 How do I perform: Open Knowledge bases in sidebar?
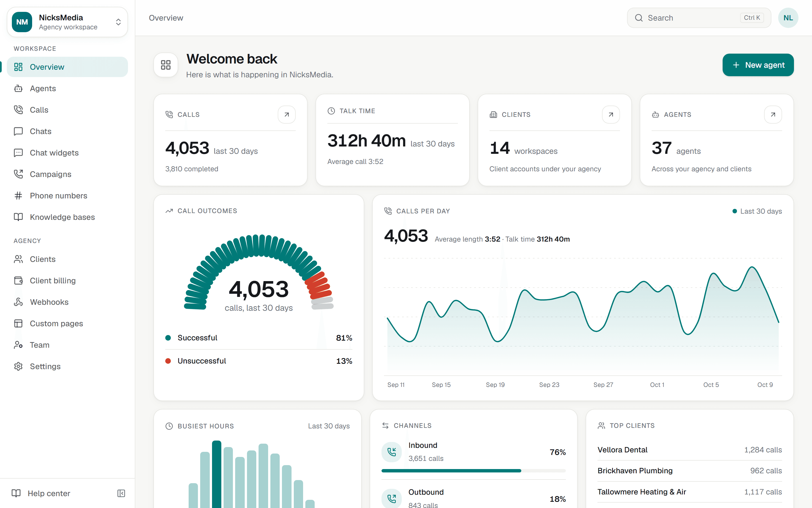pyautogui.click(x=67, y=217)
